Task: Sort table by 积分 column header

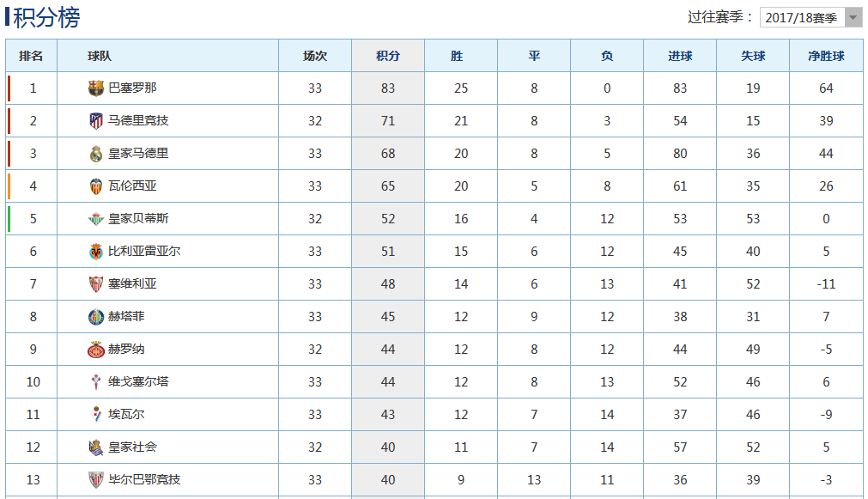Action: click(388, 56)
